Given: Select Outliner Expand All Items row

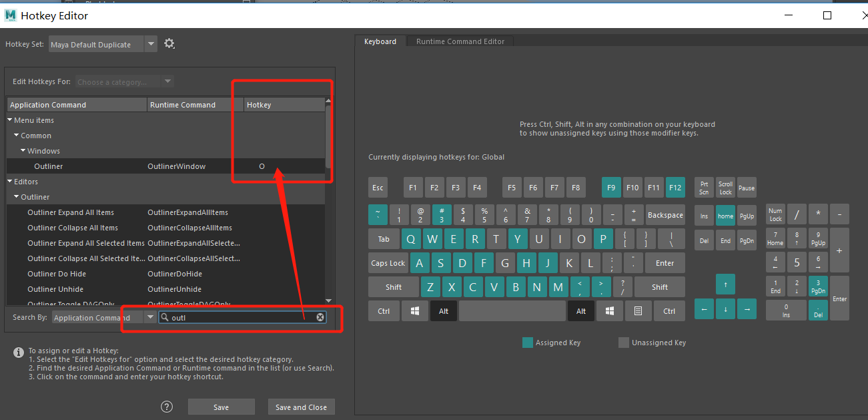Looking at the screenshot, I should coord(165,212).
